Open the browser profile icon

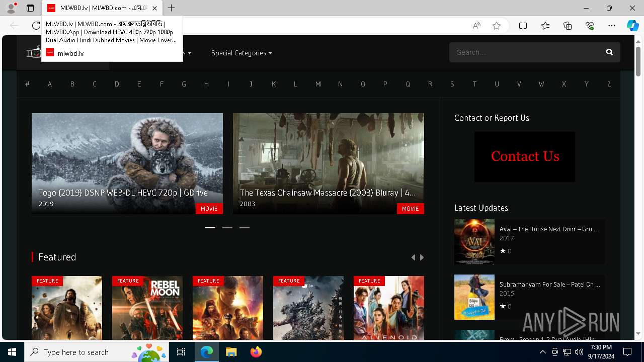[x=11, y=8]
